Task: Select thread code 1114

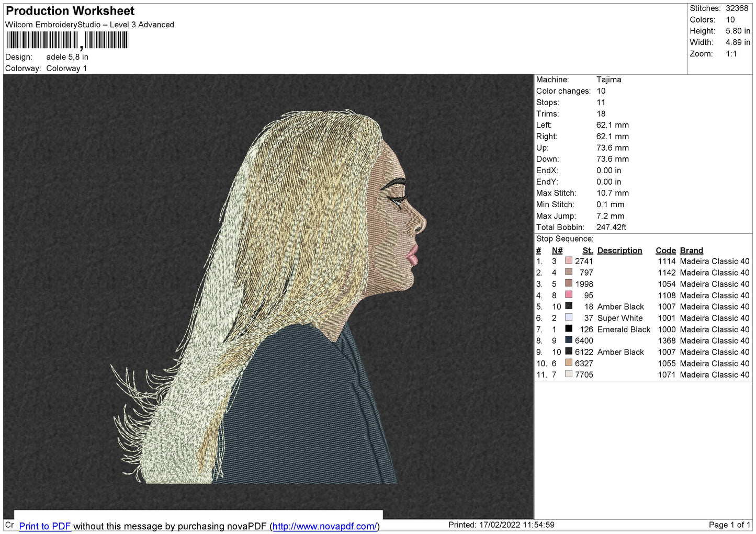Action: click(x=667, y=262)
